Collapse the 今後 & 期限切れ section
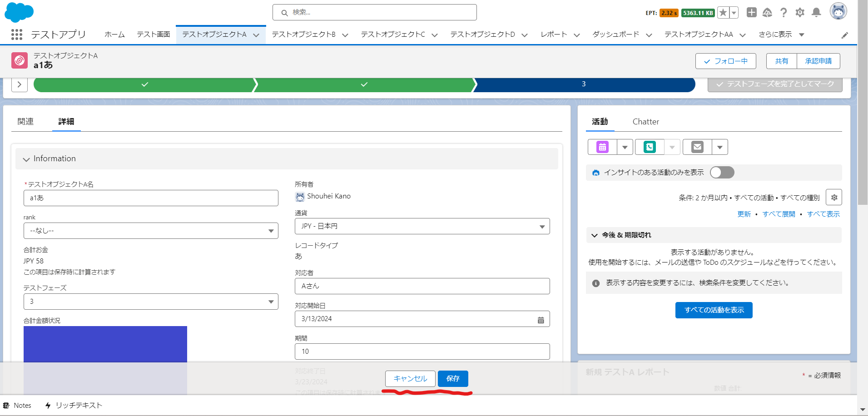 (594, 235)
